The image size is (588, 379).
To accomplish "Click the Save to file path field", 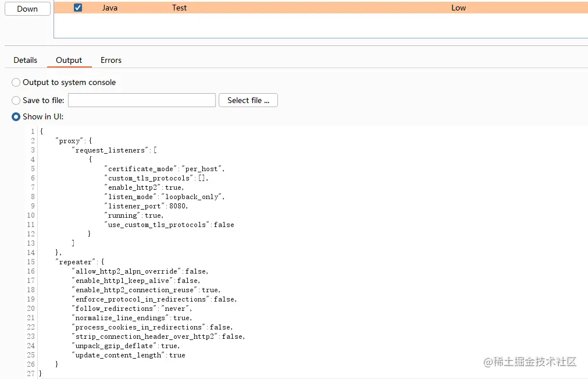I will coord(142,100).
